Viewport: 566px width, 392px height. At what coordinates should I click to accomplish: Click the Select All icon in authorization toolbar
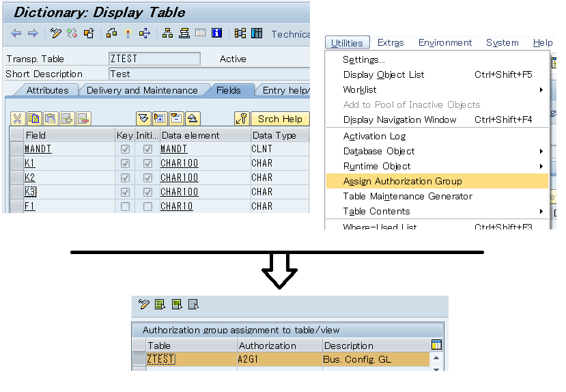click(x=160, y=305)
